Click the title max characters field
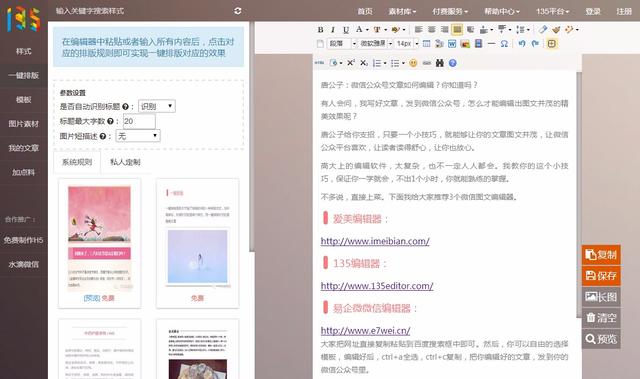 coord(139,121)
